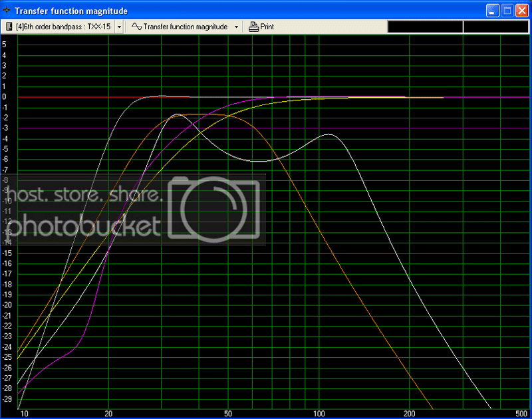Click the Print button label
This screenshot has height=419, width=532.
coord(267,27)
